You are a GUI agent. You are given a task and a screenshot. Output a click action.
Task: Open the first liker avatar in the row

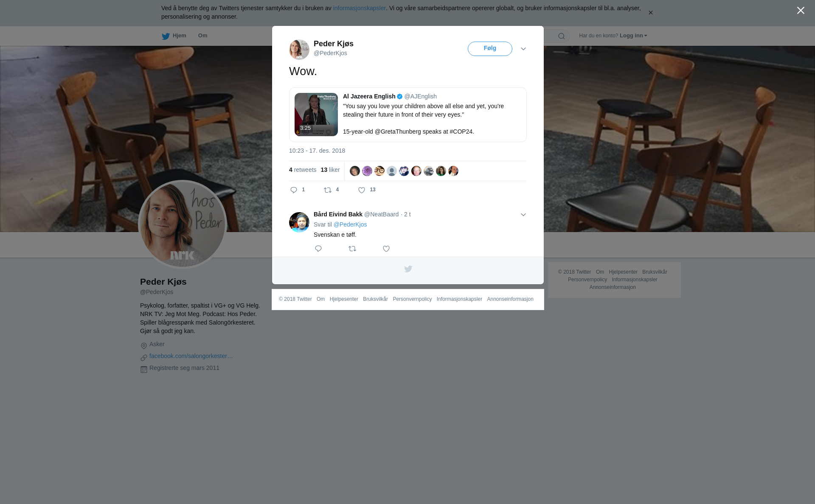[x=355, y=171]
